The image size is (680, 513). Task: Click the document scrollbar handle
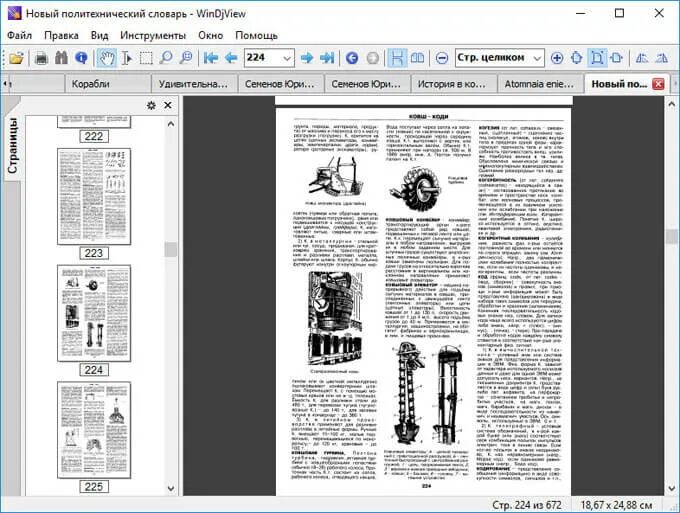pos(672,237)
